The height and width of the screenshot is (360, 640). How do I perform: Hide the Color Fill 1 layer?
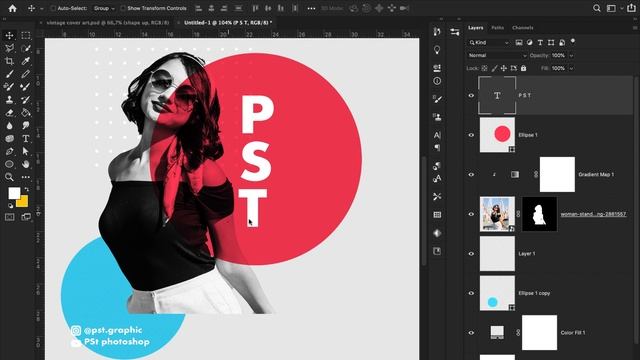471,333
